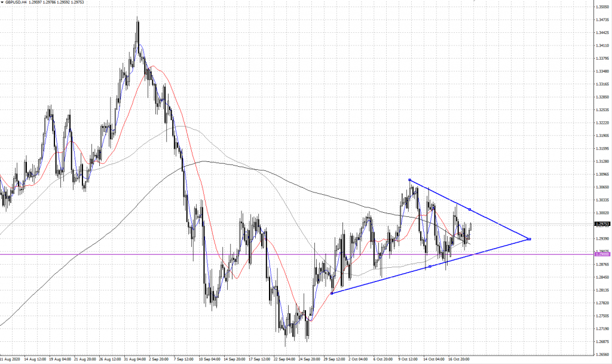Click the highest candle wick near 31 Aug
612x364 pixels.
tap(137, 19)
